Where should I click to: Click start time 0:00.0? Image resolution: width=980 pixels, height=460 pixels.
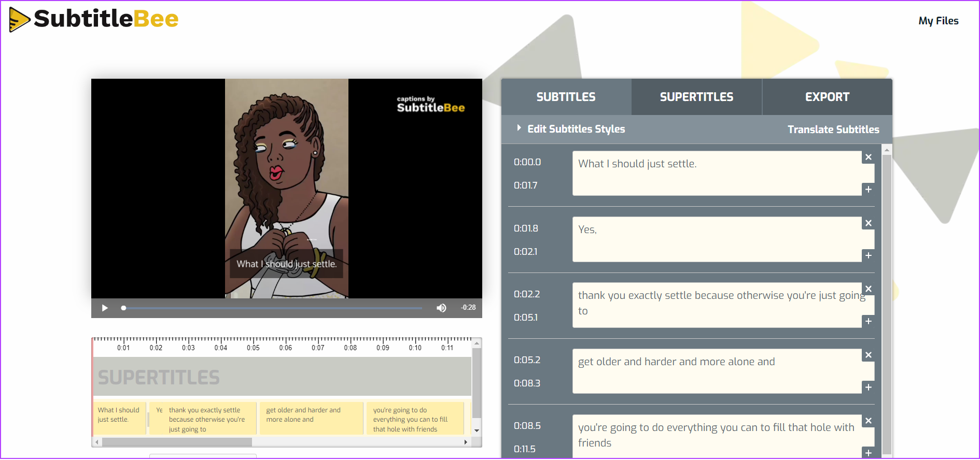527,162
